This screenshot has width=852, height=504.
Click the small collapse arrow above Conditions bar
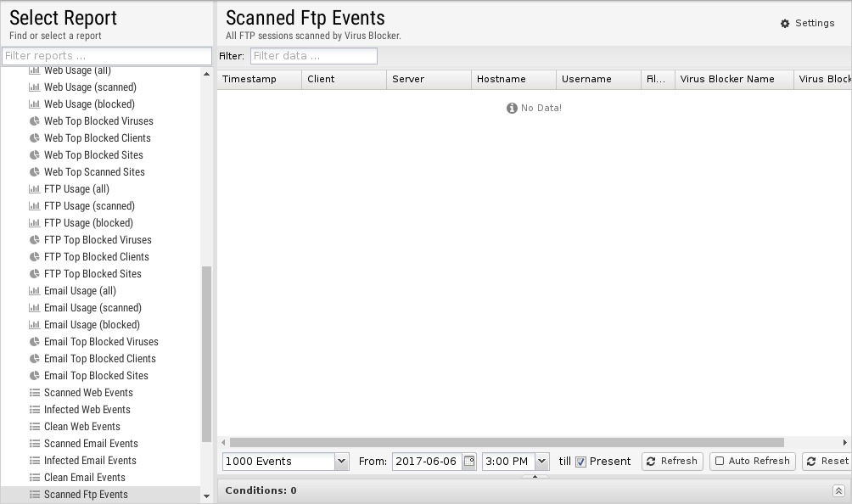pyautogui.click(x=535, y=476)
